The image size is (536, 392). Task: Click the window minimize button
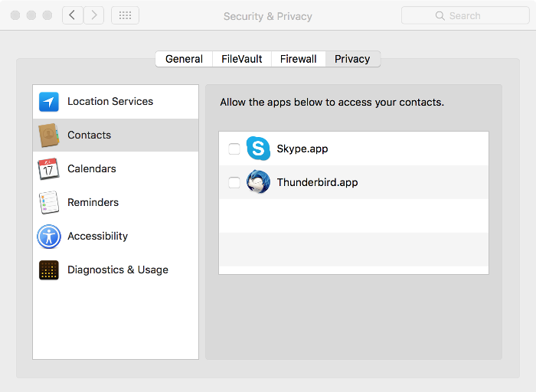click(x=31, y=15)
